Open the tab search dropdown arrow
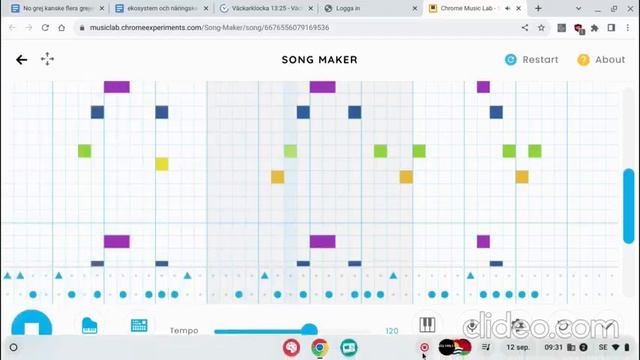 tap(578, 8)
